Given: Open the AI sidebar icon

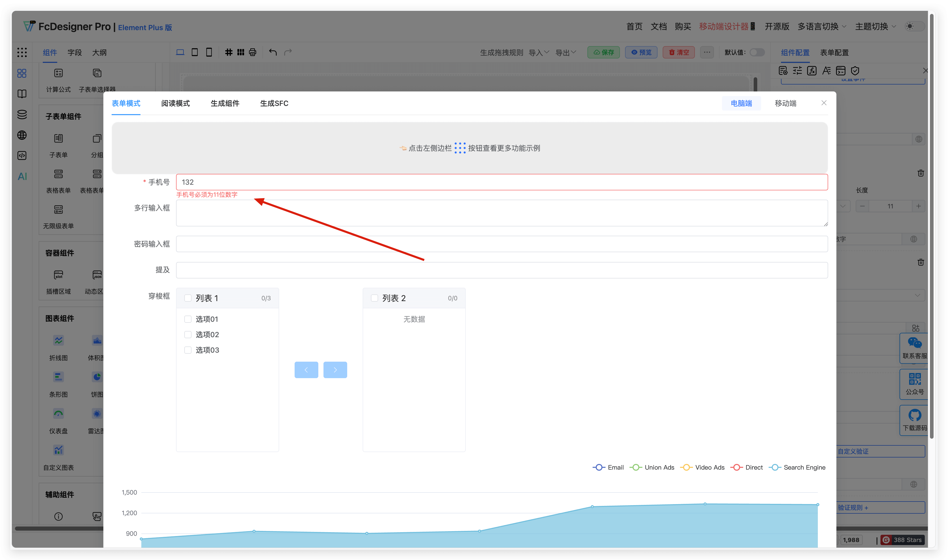Looking at the screenshot, I should coord(22,176).
